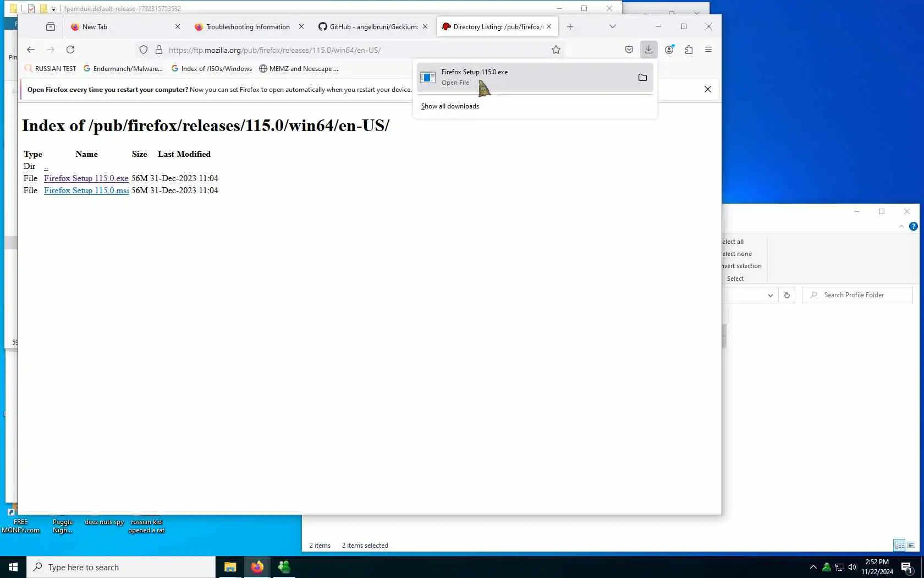Download Firefox Setup 115.0.exe link
Screen dimensions: 924x578
[86, 178]
